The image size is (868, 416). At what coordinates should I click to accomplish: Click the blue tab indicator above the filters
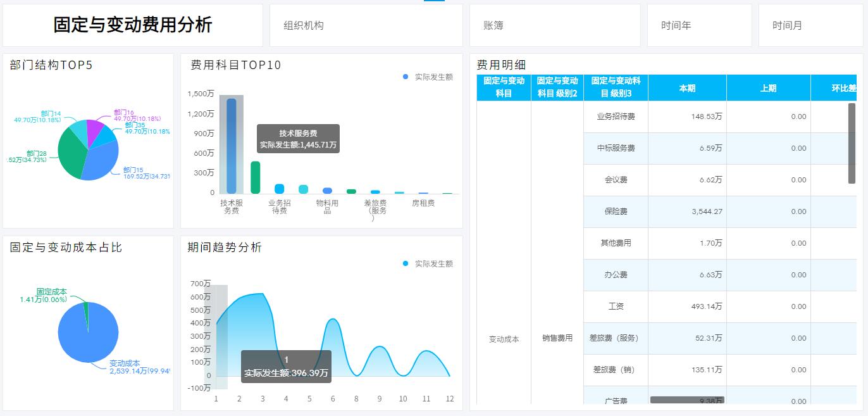[x=433, y=2]
